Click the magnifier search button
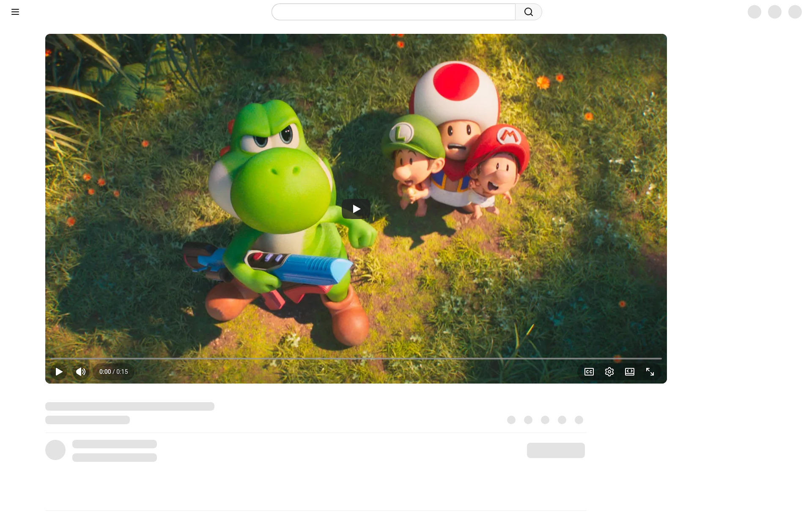 point(528,12)
